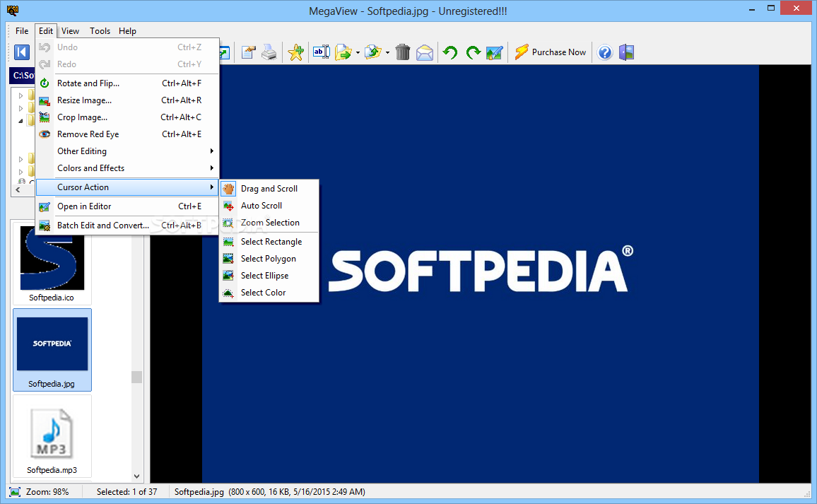Click the Softpedia logo image in viewer
Image resolution: width=817 pixels, height=504 pixels.
[x=481, y=274]
